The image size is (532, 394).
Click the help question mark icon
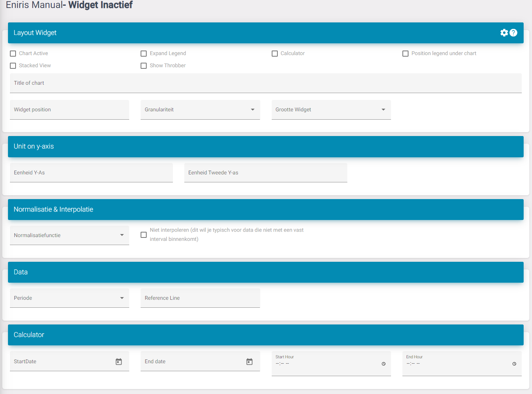(513, 33)
